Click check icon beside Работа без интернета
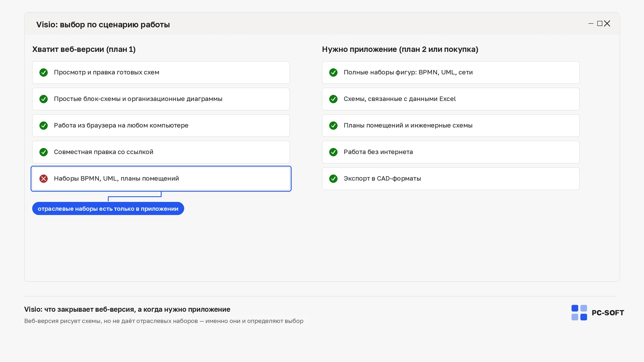The height and width of the screenshot is (362, 644). coord(333,152)
